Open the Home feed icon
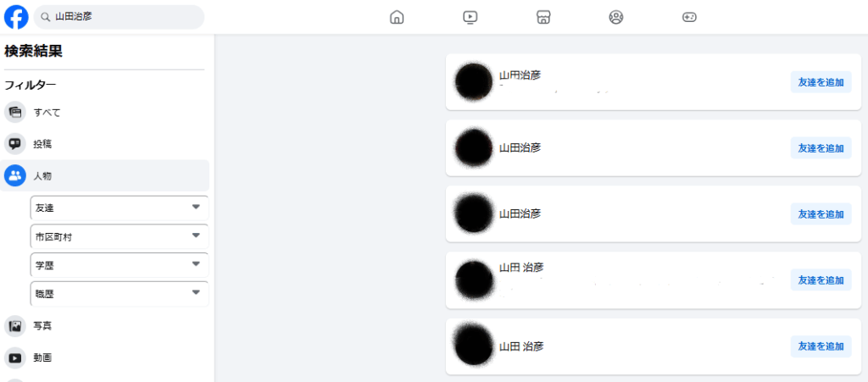This screenshot has height=382, width=868. [x=397, y=17]
